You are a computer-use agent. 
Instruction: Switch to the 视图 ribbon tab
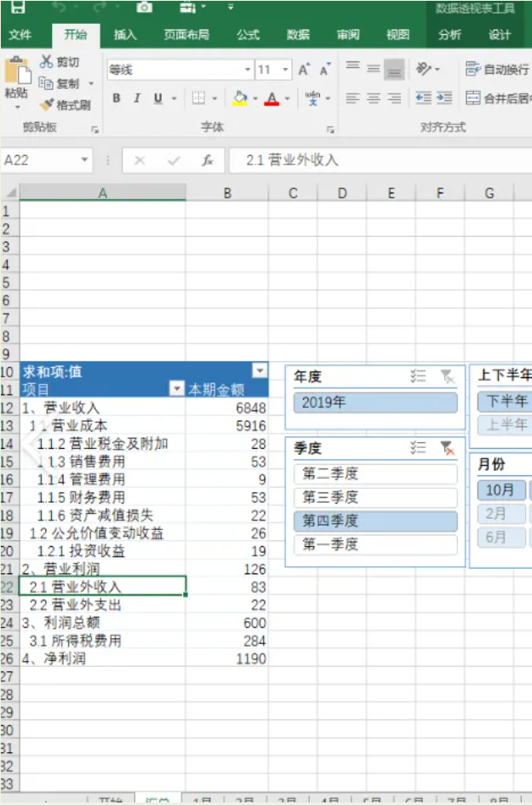[398, 34]
